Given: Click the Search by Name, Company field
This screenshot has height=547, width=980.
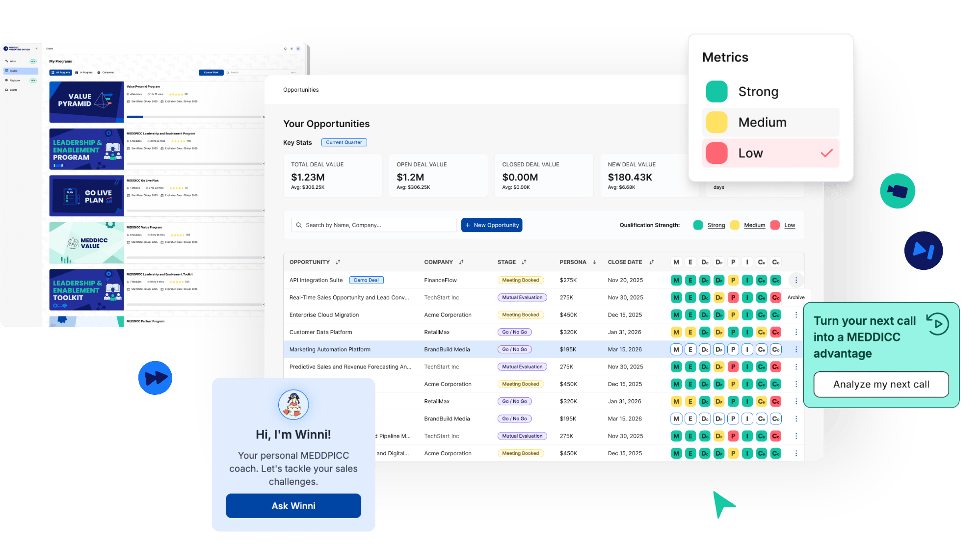Looking at the screenshot, I should (x=372, y=225).
